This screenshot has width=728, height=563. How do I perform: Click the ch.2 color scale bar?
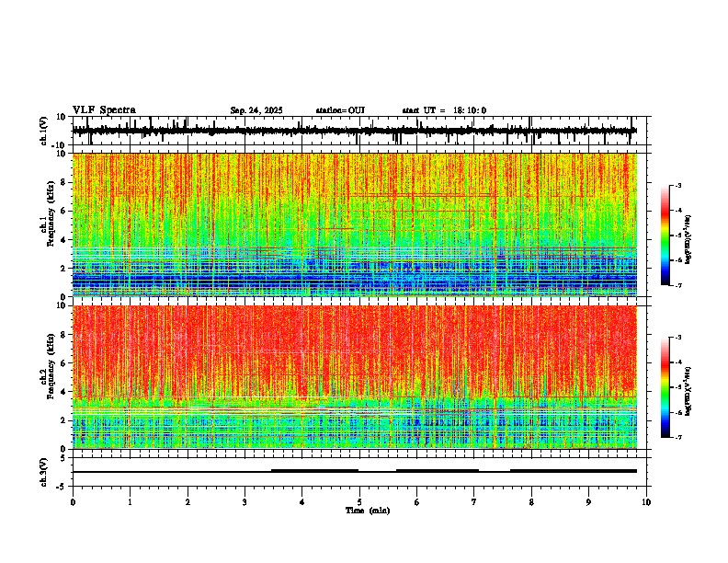tap(665, 387)
